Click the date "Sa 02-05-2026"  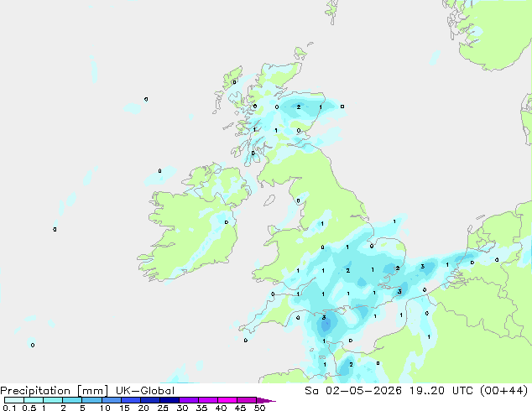tap(353, 391)
